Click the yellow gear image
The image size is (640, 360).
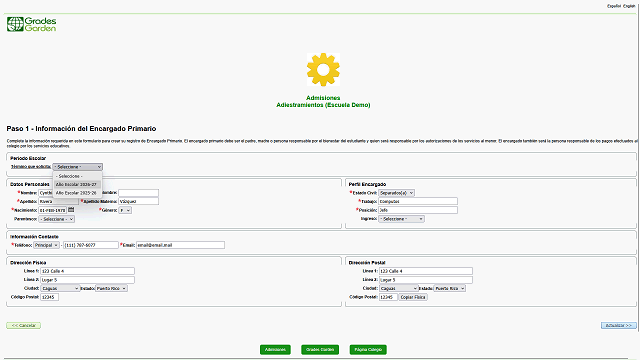323,69
